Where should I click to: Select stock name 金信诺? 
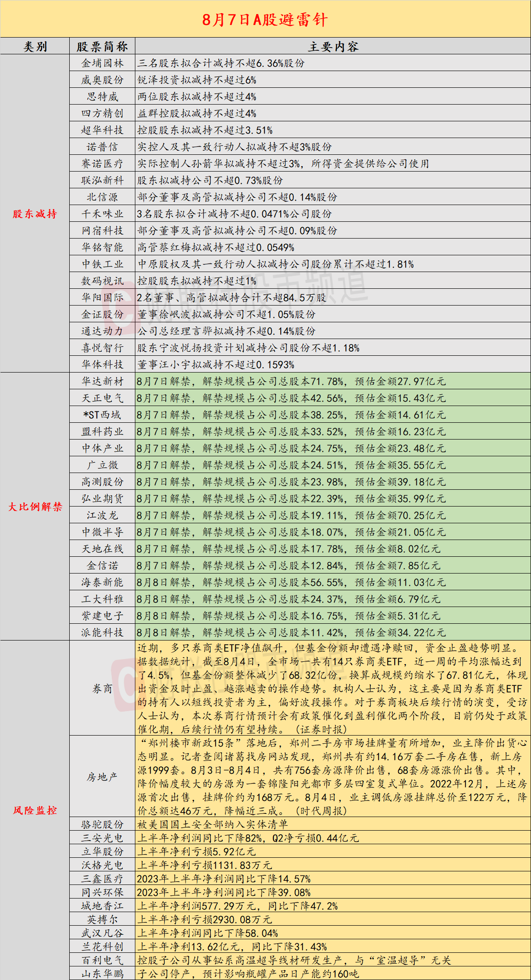pos(102,565)
